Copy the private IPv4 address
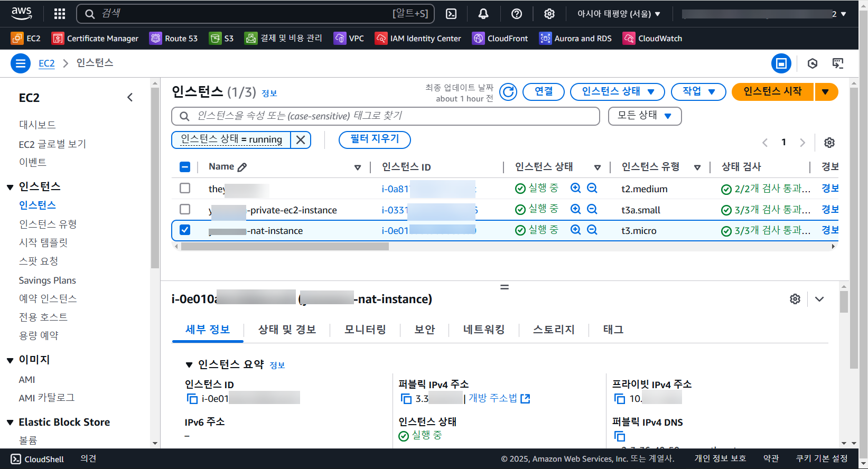The height and width of the screenshot is (469, 868). 620,399
